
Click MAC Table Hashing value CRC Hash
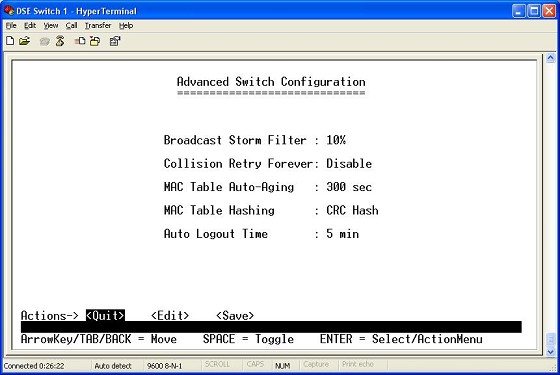tap(352, 210)
